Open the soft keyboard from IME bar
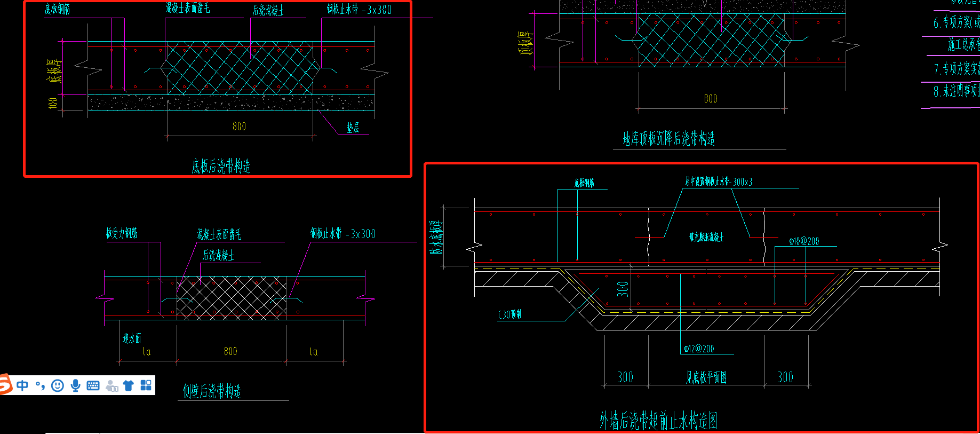This screenshot has height=434, width=980. (x=93, y=385)
